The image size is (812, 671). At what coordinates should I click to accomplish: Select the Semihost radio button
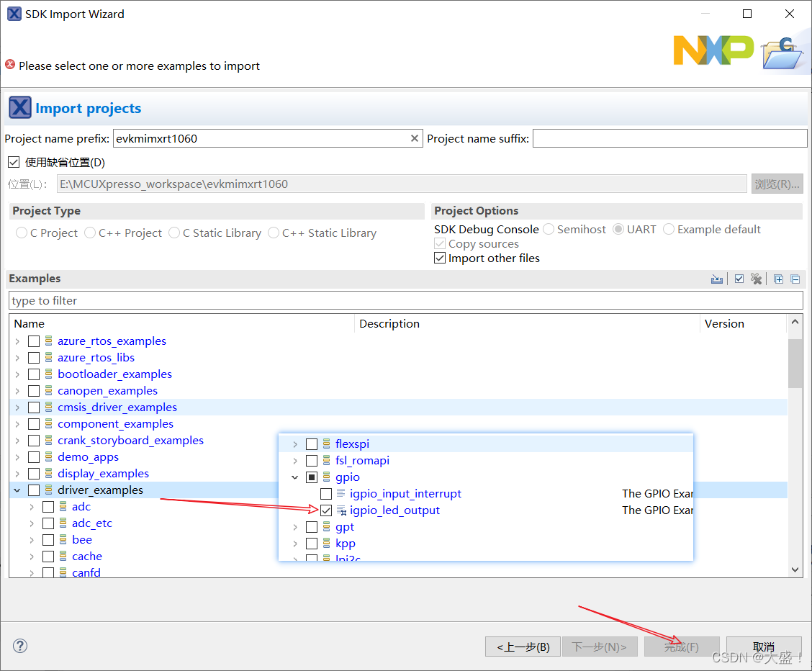pyautogui.click(x=549, y=229)
